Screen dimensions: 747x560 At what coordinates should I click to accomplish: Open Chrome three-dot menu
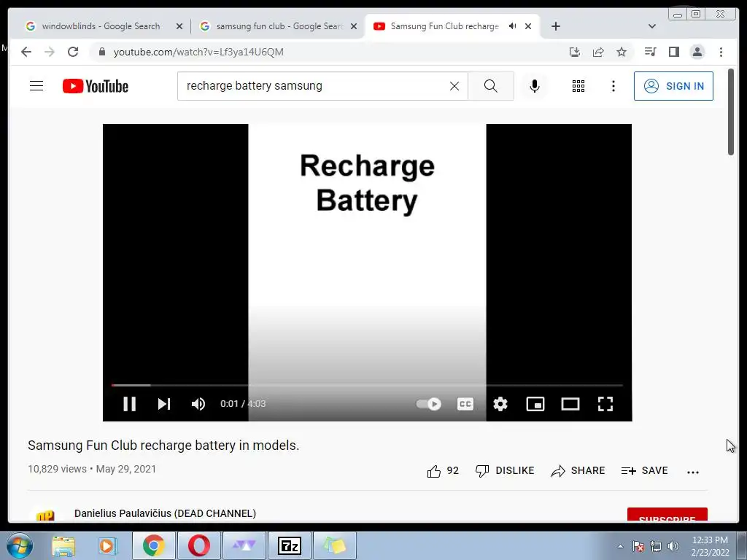point(721,52)
